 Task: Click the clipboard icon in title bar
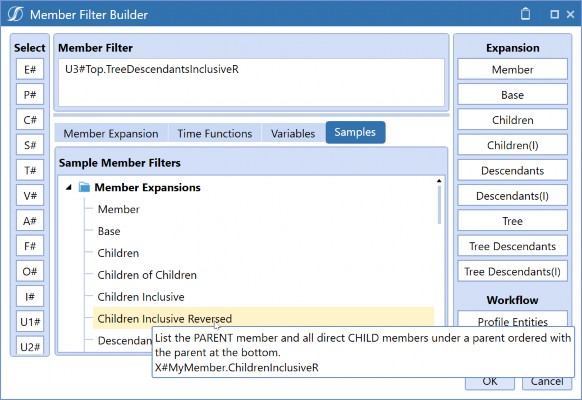click(x=525, y=14)
